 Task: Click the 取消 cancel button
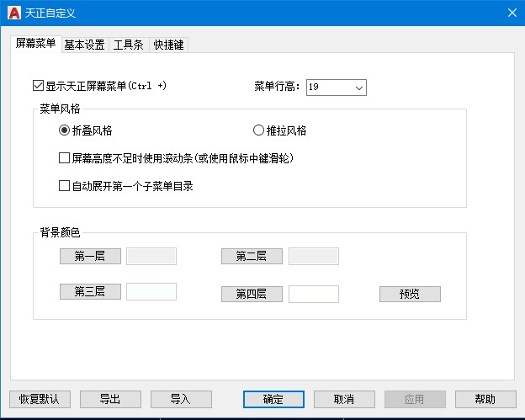(x=344, y=399)
